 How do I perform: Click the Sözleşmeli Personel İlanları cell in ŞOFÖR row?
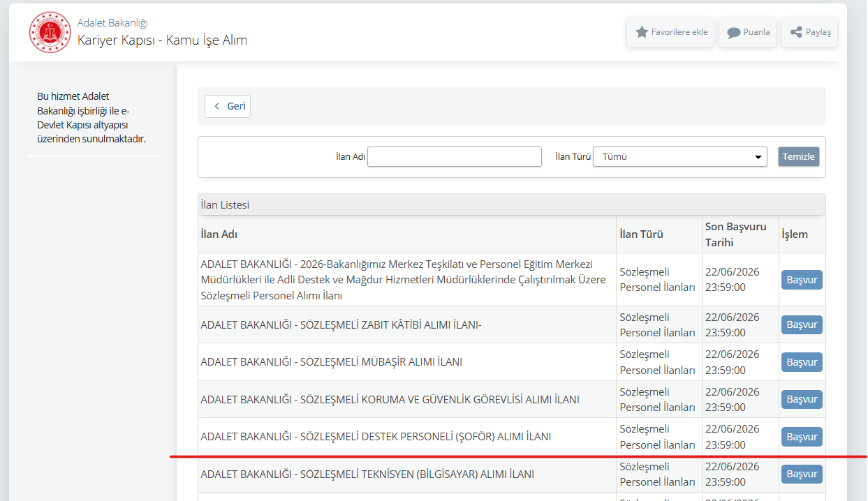click(658, 437)
